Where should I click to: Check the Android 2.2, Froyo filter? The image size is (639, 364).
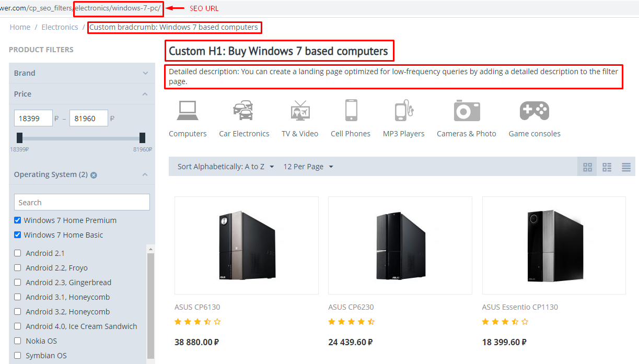(17, 268)
